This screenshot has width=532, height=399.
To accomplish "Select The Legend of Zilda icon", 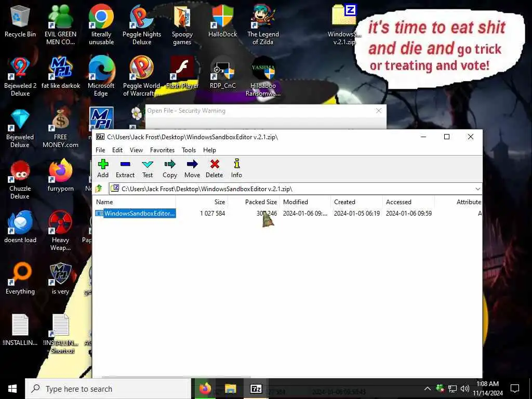I will pyautogui.click(x=263, y=25).
